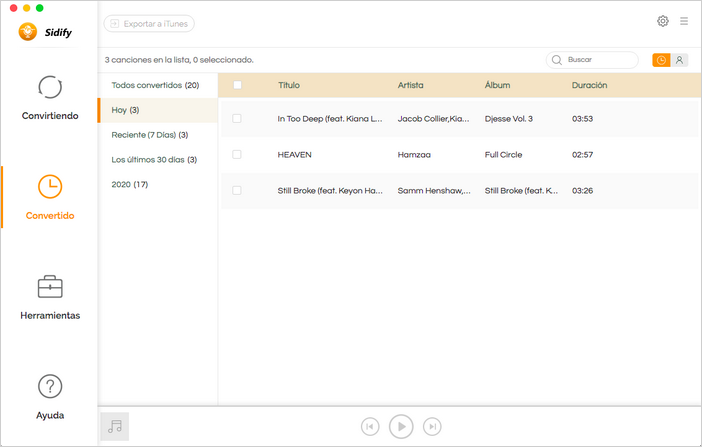The width and height of the screenshot is (702, 447).
Task: Select the 2020 (17) filter
Action: click(158, 185)
